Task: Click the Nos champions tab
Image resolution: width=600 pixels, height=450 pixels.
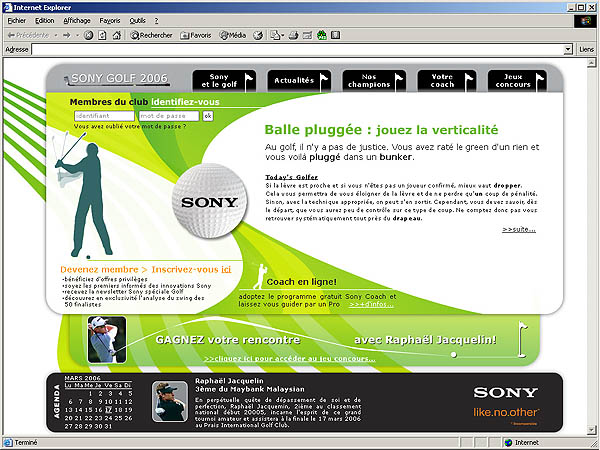Action: click(374, 81)
